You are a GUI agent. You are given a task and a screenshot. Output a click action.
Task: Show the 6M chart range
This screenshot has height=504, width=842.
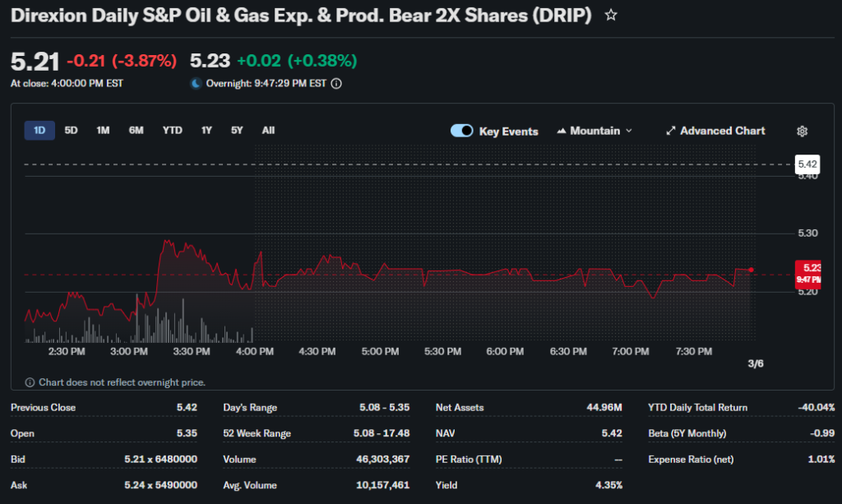(x=136, y=130)
